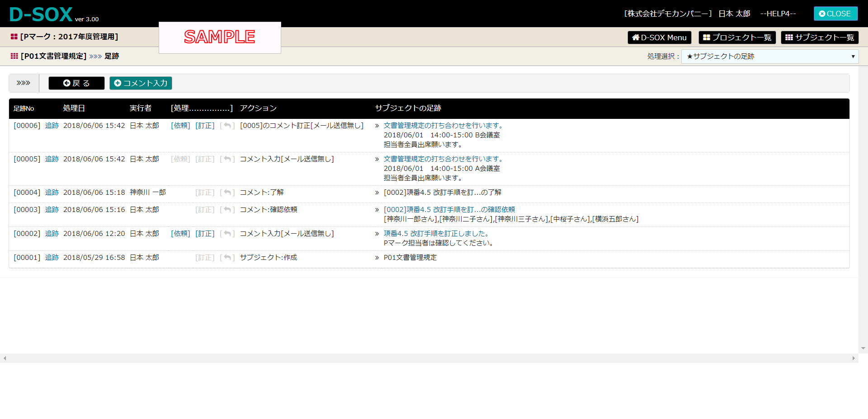Click 追跡 link in row 00004

coord(52,193)
